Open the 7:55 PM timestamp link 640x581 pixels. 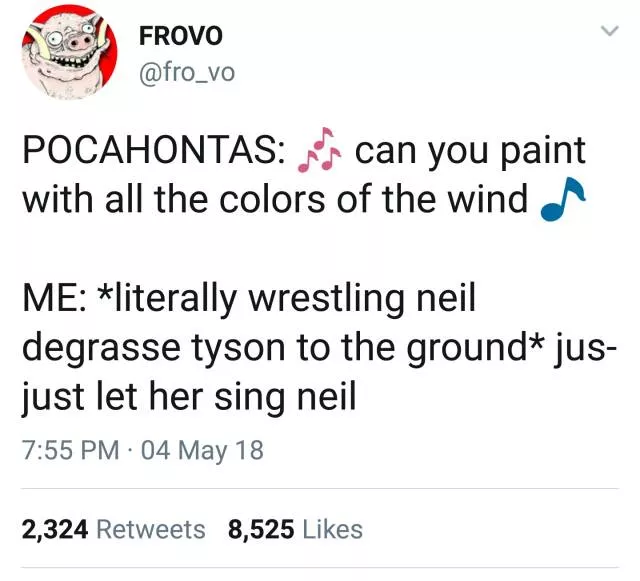point(71,450)
